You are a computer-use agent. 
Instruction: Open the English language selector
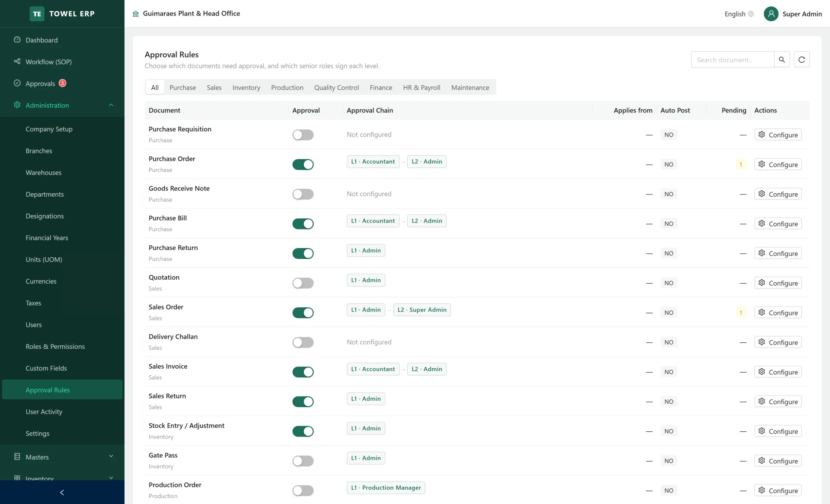pos(739,14)
